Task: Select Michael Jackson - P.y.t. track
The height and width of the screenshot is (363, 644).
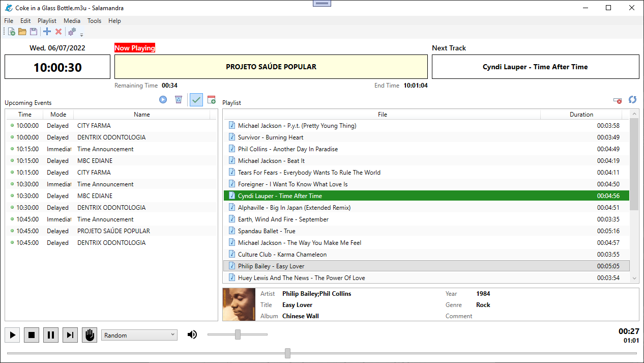Action: point(426,126)
